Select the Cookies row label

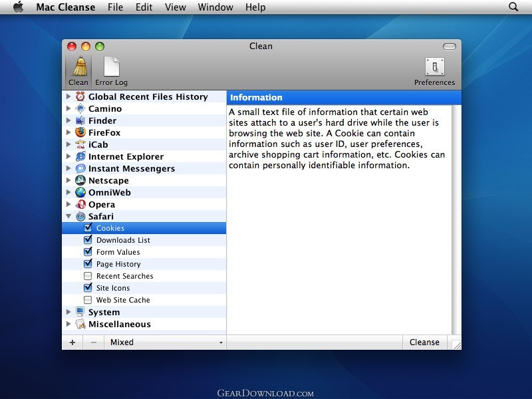110,228
